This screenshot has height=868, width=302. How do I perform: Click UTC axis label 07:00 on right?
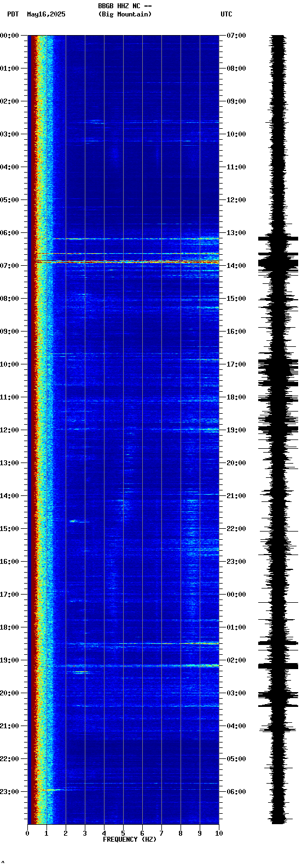click(x=236, y=36)
